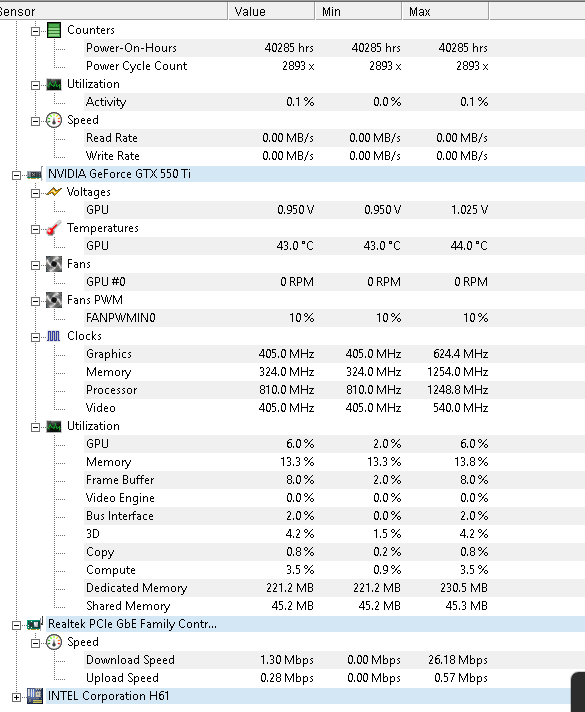Expand the INTEL Corporation H61 node
Screen dimensions: 585x712
[16, 697]
